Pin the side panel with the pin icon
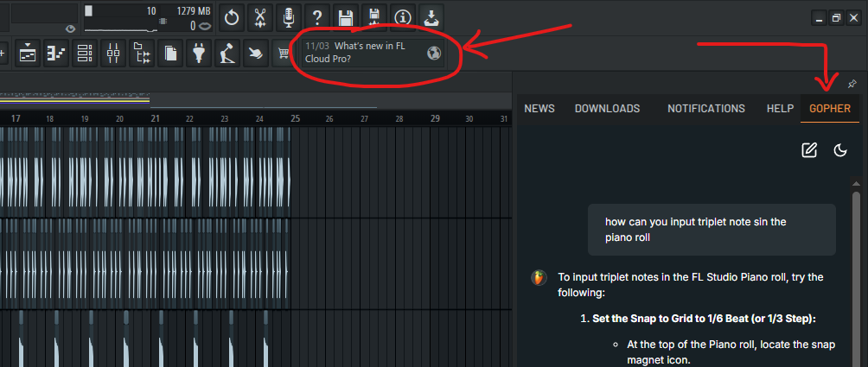This screenshot has height=367, width=868. pos(852,84)
